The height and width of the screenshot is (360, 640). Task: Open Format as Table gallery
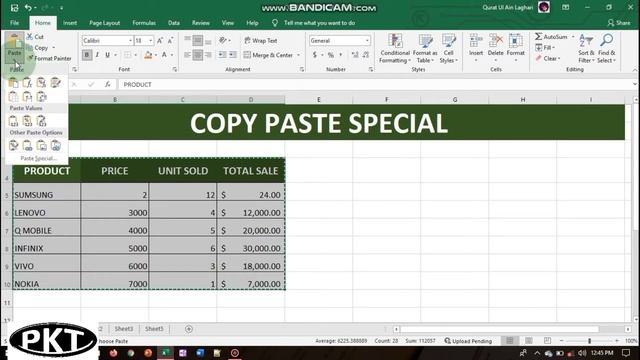pyautogui.click(x=425, y=49)
